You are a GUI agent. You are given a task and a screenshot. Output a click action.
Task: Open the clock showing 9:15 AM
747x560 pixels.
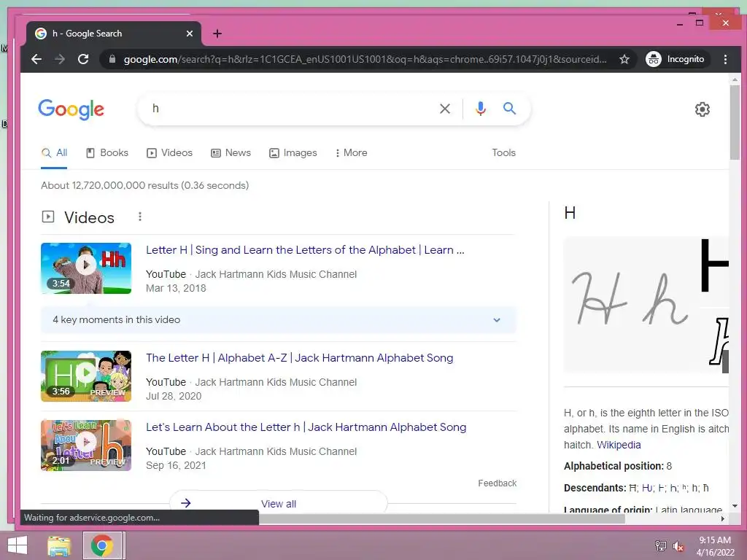click(715, 546)
